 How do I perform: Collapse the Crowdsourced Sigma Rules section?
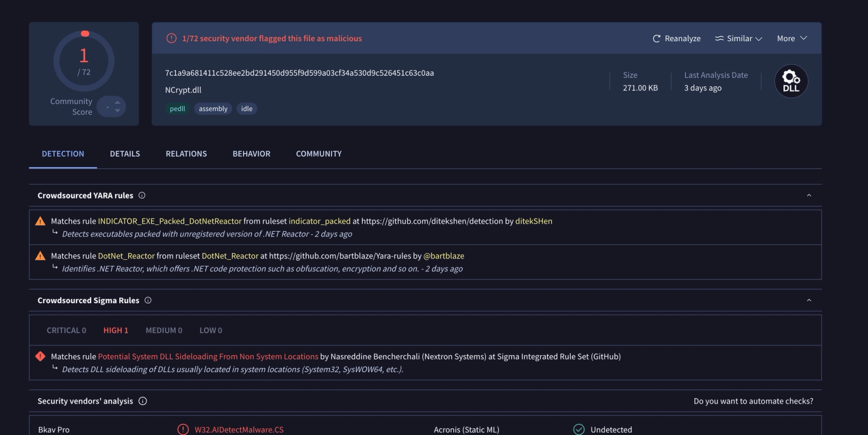pos(809,300)
